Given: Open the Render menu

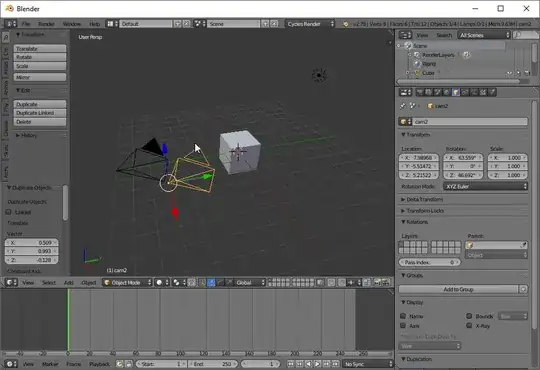Looking at the screenshot, I should pos(46,24).
